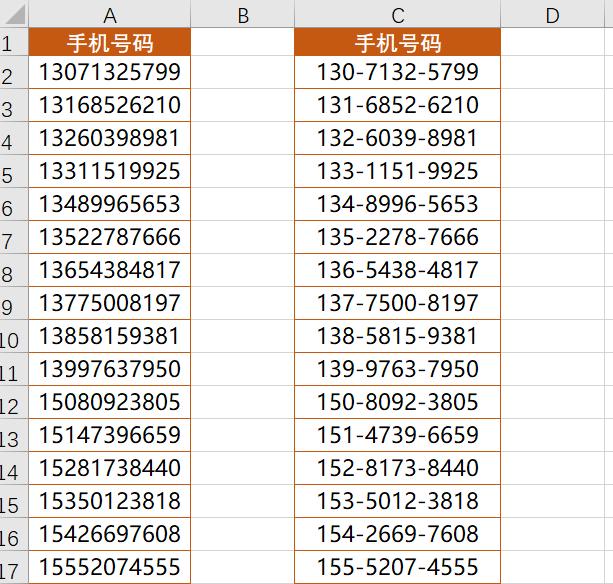Select cell containing 150-8092-3805
The width and height of the screenshot is (613, 584).
tap(397, 402)
